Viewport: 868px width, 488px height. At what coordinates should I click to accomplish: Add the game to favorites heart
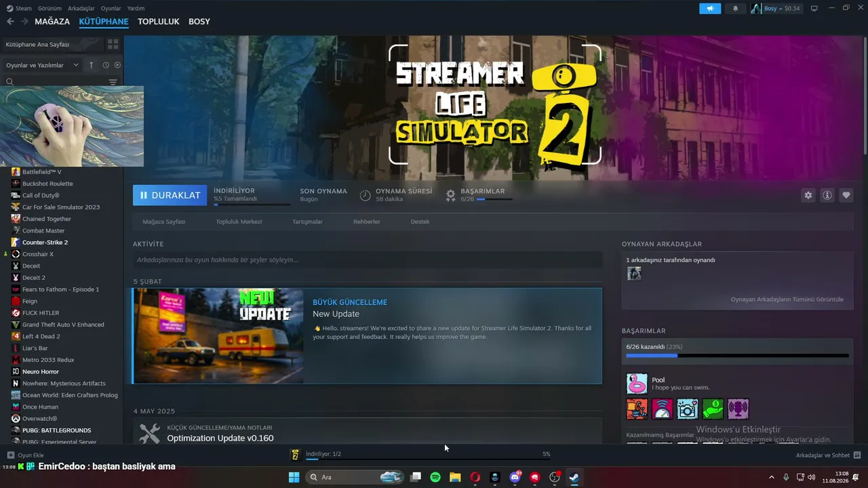pos(846,195)
